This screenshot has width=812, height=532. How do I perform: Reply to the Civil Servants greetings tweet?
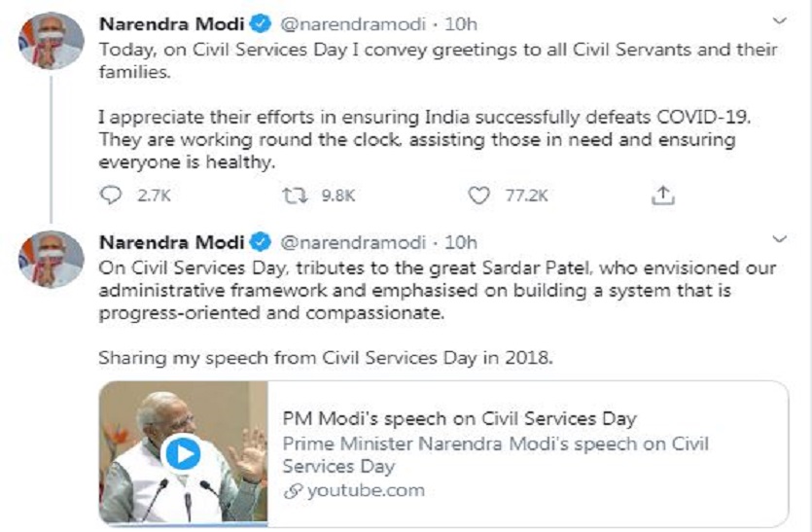111,195
